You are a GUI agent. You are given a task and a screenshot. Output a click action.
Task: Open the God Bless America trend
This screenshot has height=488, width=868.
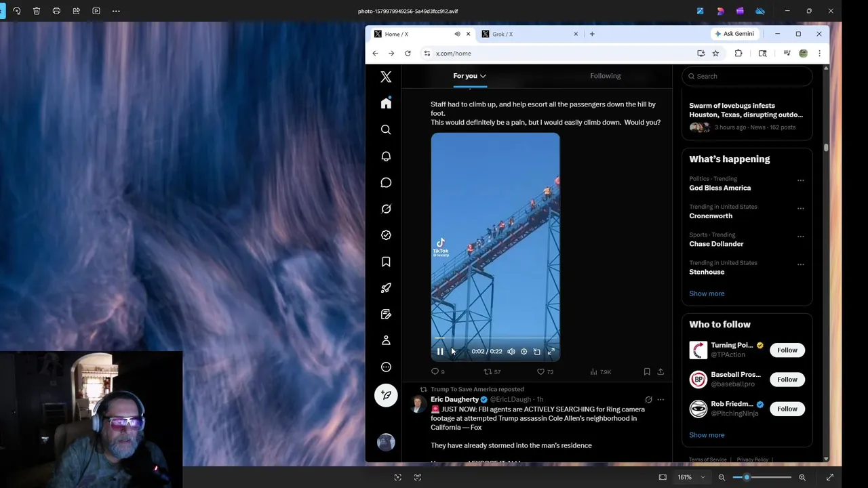(x=720, y=188)
